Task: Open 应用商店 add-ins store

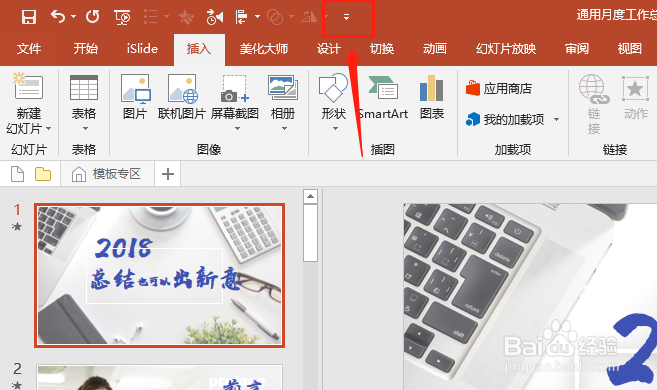Action: (x=499, y=88)
